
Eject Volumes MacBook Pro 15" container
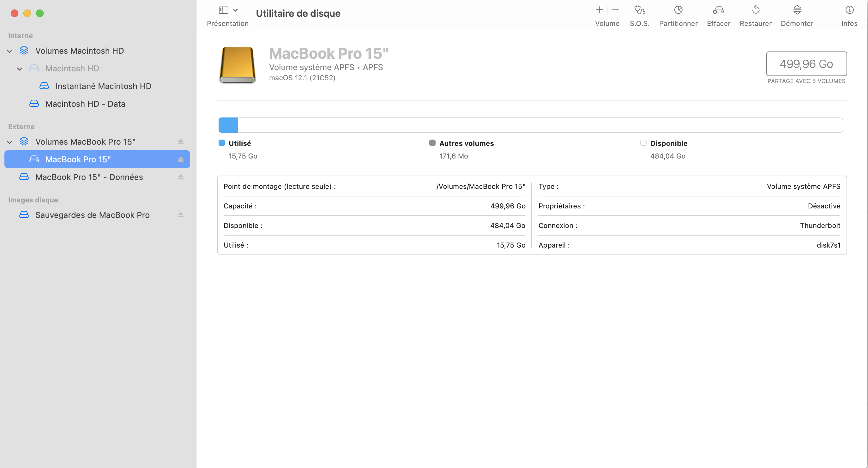click(181, 141)
